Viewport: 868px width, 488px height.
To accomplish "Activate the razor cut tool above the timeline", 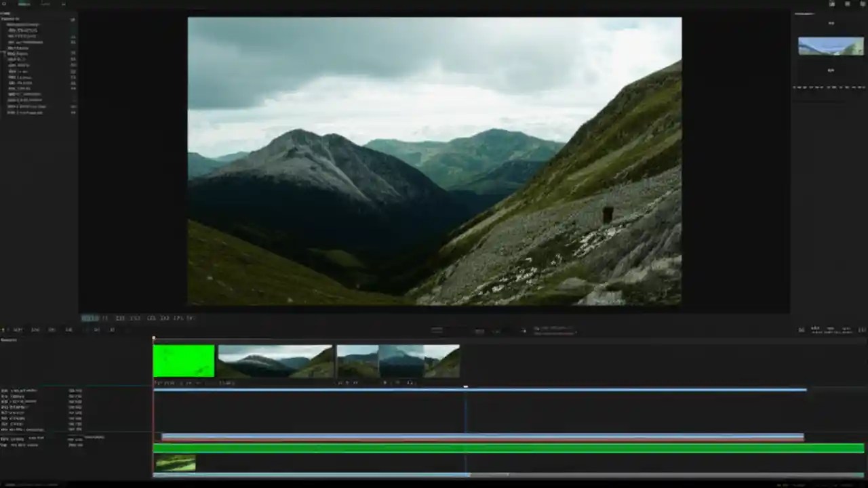I will click(35, 329).
